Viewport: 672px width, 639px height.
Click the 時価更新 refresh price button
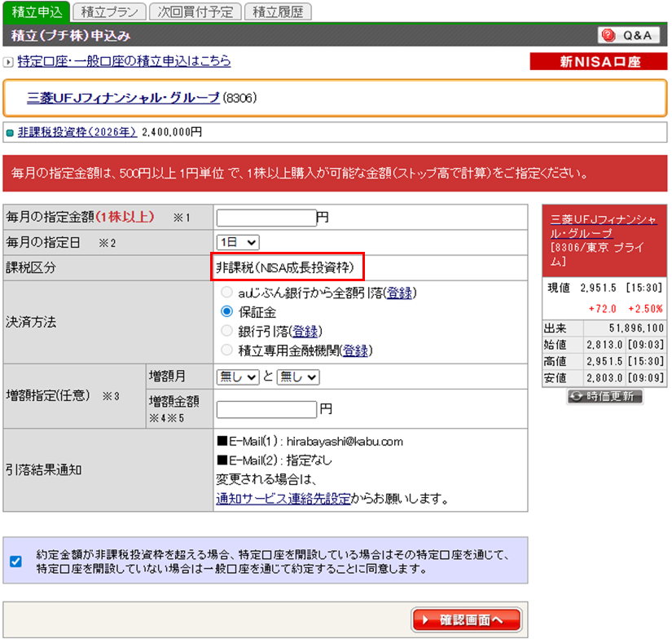pos(605,397)
